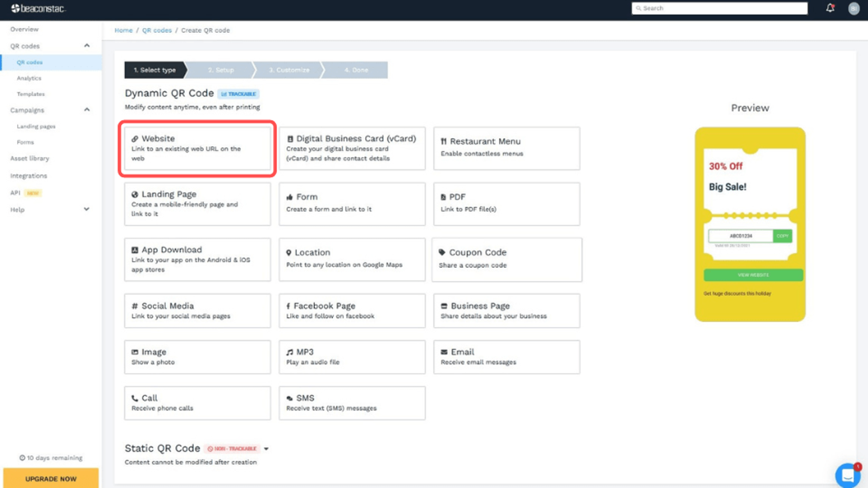868x488 pixels.
Task: Select the Facebook Page QR type
Action: point(352,310)
